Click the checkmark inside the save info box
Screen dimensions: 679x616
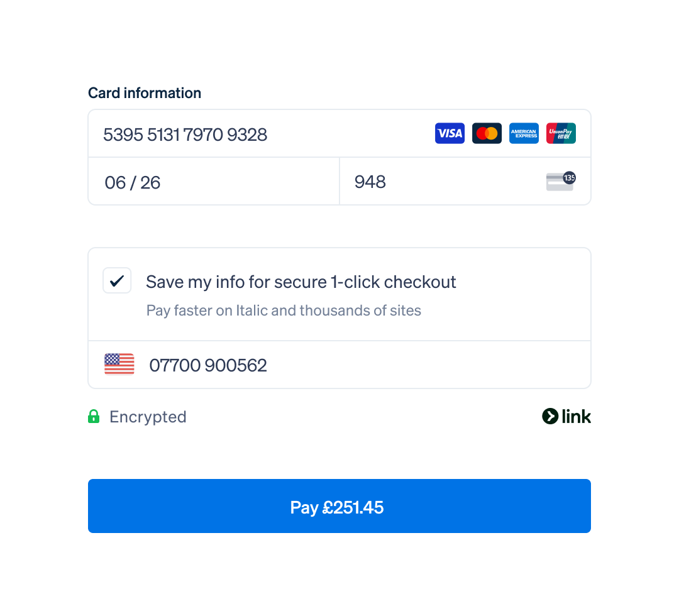(117, 281)
